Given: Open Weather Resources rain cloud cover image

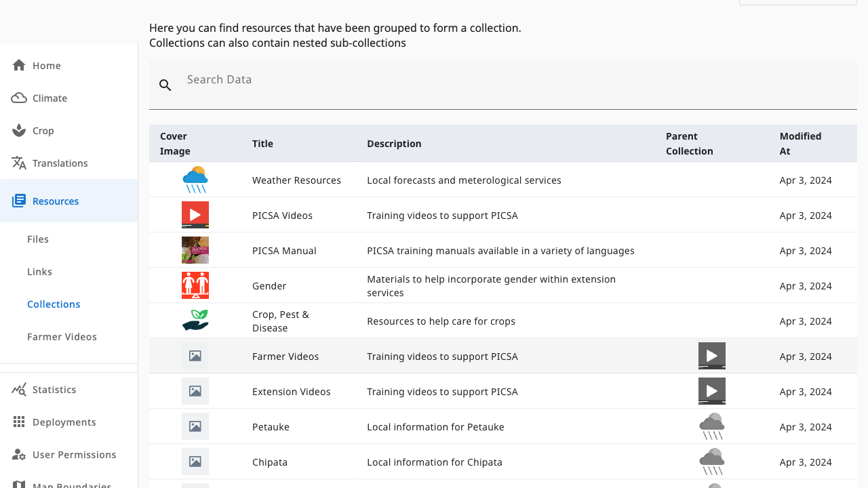Looking at the screenshot, I should tap(195, 180).
